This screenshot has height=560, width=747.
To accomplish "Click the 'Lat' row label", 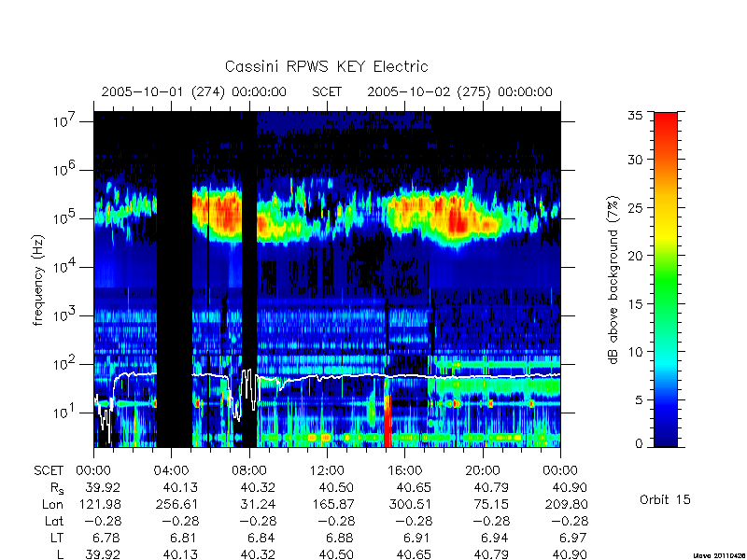I will 54,521.
